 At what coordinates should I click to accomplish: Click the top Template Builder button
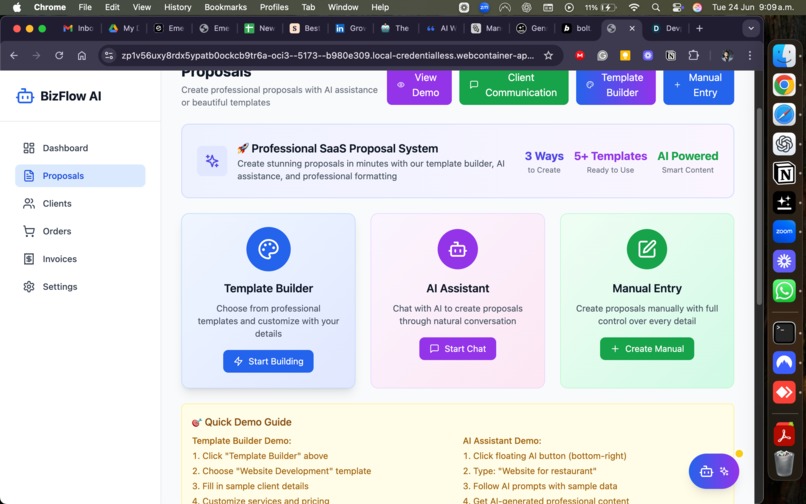pyautogui.click(x=615, y=85)
